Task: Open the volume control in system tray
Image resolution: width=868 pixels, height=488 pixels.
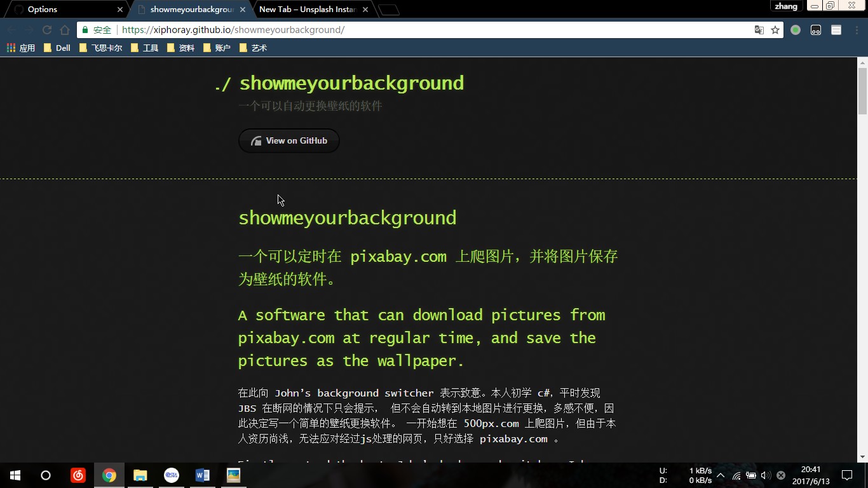Action: click(x=765, y=475)
